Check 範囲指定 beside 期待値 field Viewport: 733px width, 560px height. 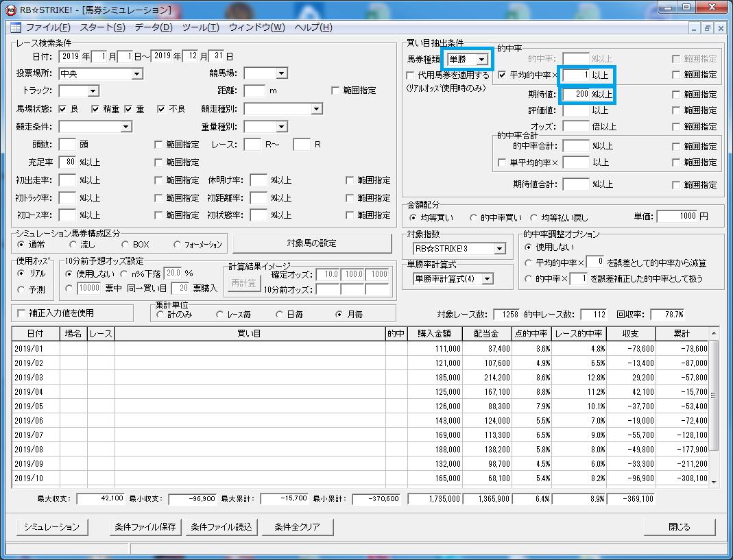coord(676,95)
